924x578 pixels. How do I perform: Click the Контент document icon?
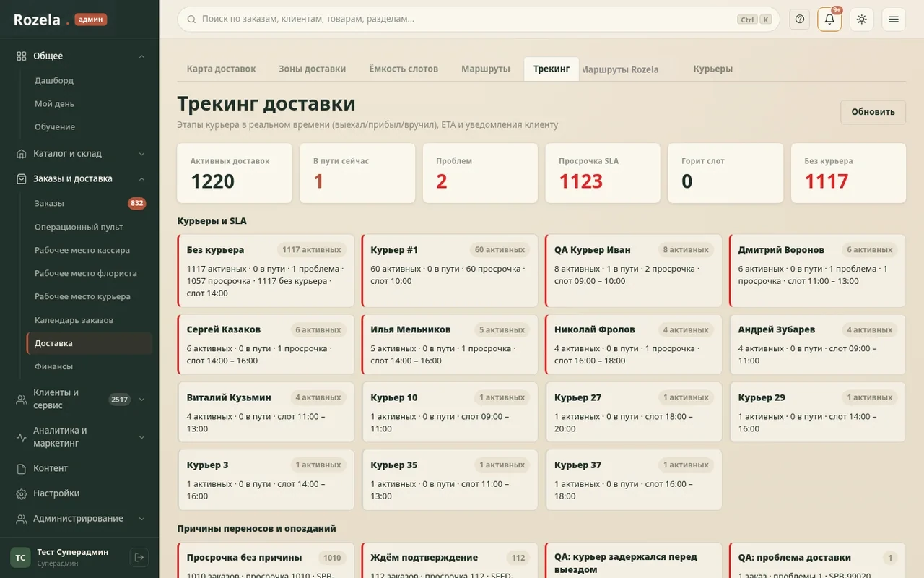tap(22, 468)
